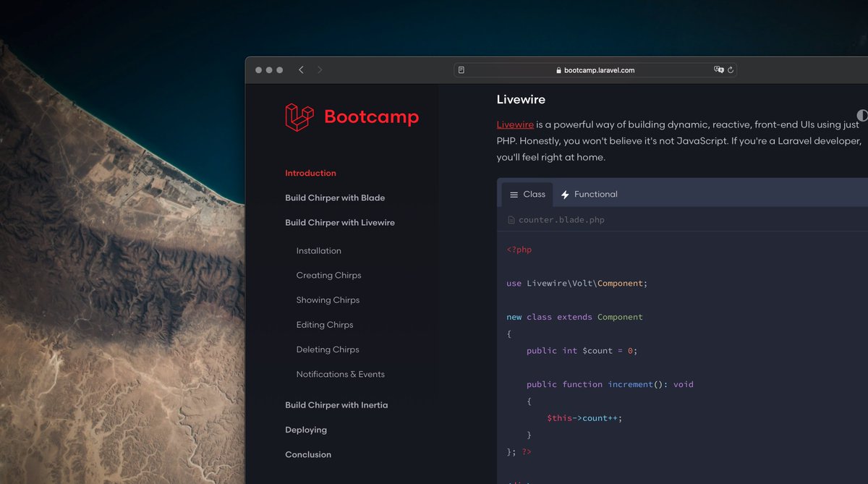Click the $this->count++ code line
This screenshot has height=484, width=868.
584,417
